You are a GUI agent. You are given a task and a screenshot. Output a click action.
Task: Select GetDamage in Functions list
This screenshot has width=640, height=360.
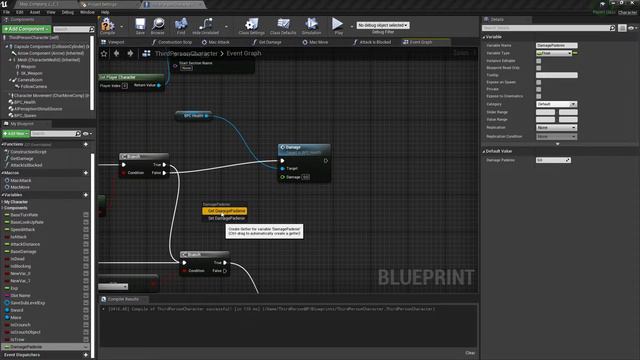pyautogui.click(x=22, y=158)
